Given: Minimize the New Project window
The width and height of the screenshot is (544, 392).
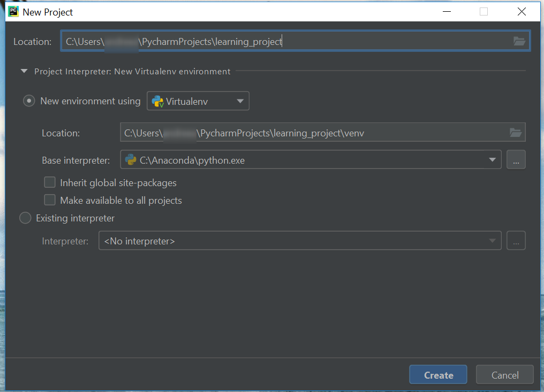Looking at the screenshot, I should [447, 12].
